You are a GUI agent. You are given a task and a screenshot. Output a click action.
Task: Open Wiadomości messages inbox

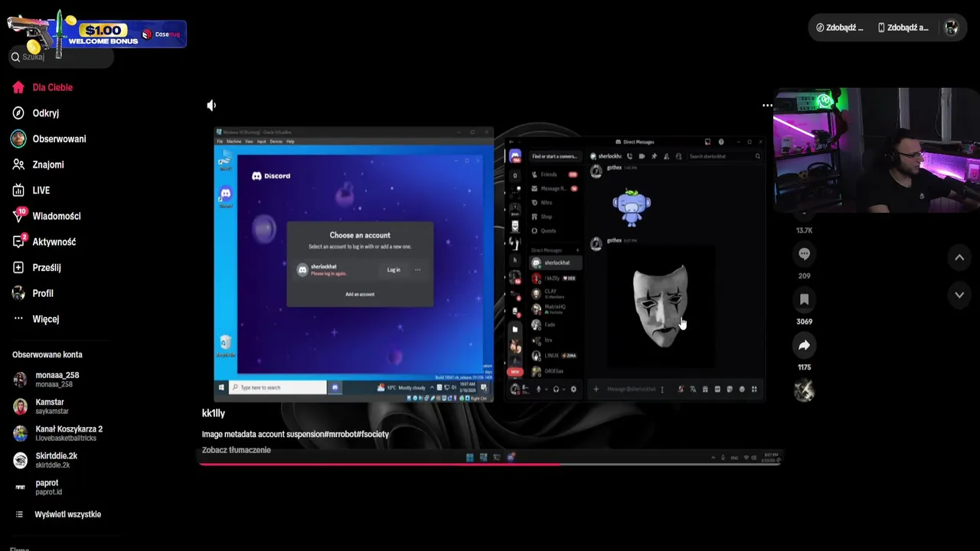pyautogui.click(x=46, y=216)
